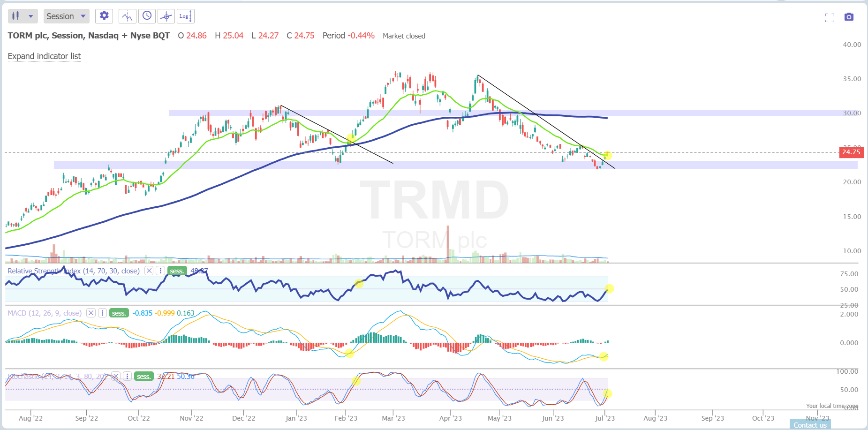Screen dimensions: 868x430
Task: Select the crosshair drawing tool icon
Action: coord(166,16)
